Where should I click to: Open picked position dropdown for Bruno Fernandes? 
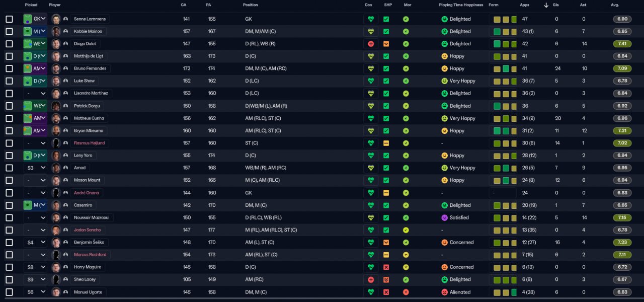coord(35,68)
